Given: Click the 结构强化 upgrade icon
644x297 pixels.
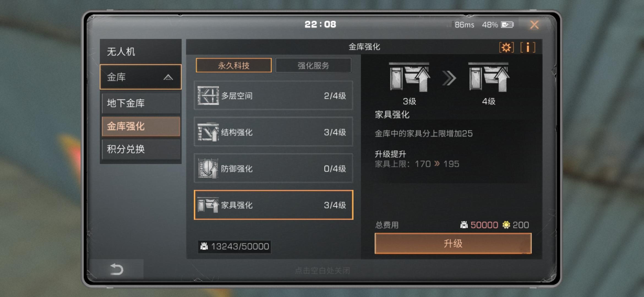Looking at the screenshot, I should coord(208,132).
